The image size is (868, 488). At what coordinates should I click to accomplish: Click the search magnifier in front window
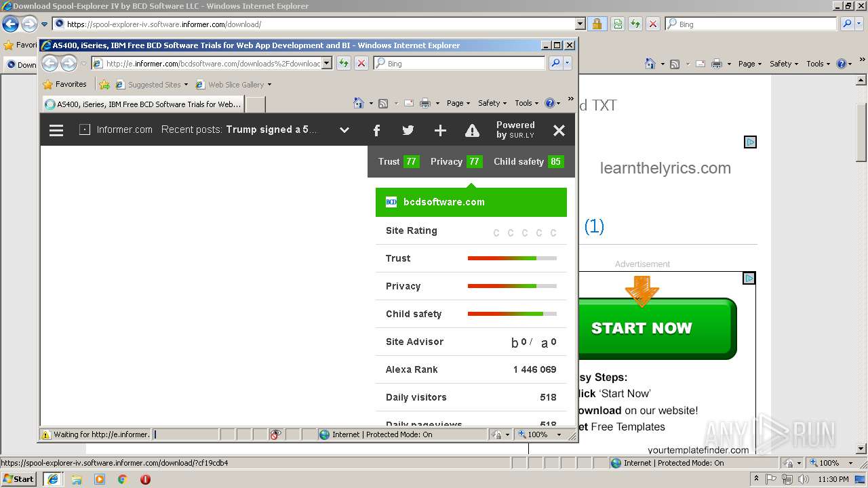tap(555, 63)
